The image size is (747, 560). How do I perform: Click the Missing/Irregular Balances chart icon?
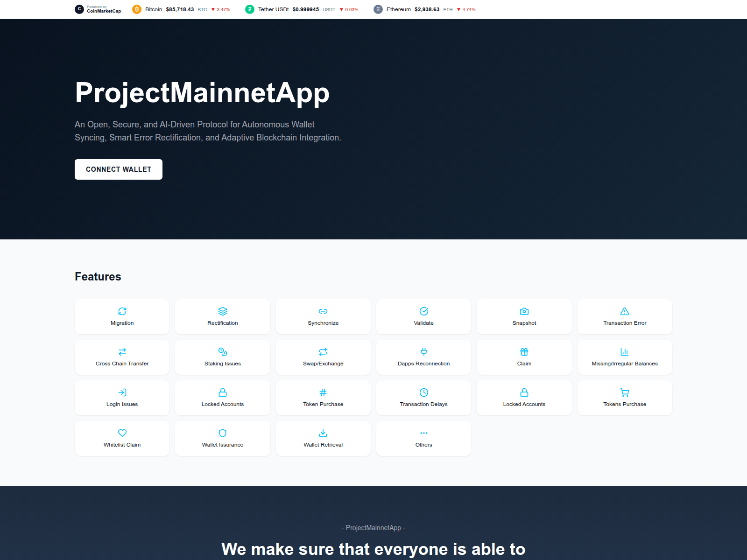click(x=625, y=352)
